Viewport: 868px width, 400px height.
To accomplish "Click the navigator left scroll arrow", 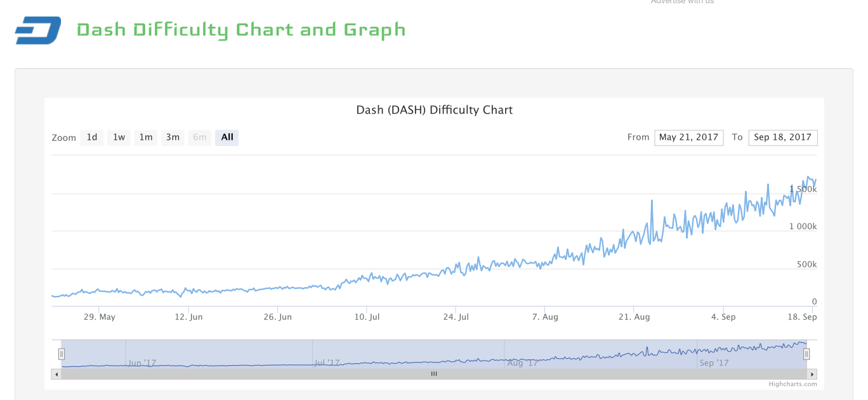I will point(56,374).
